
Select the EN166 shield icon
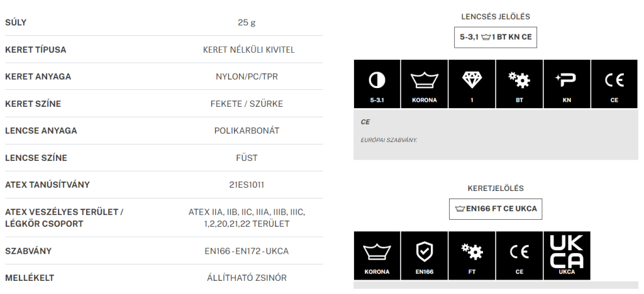425,256
